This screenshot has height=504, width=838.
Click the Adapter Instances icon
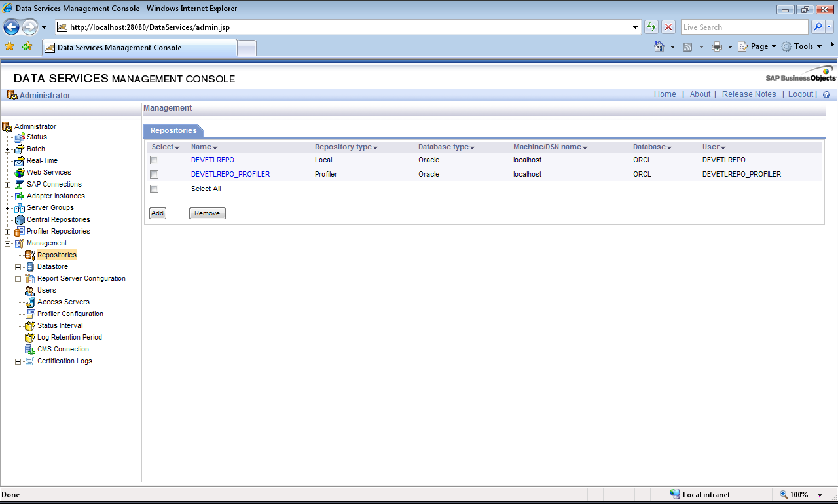click(20, 196)
